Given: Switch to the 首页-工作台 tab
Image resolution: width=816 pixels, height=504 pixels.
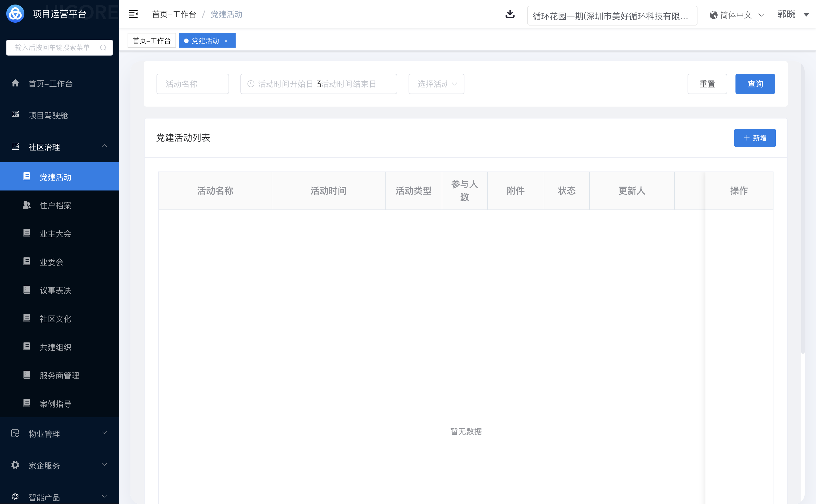Looking at the screenshot, I should [151, 41].
